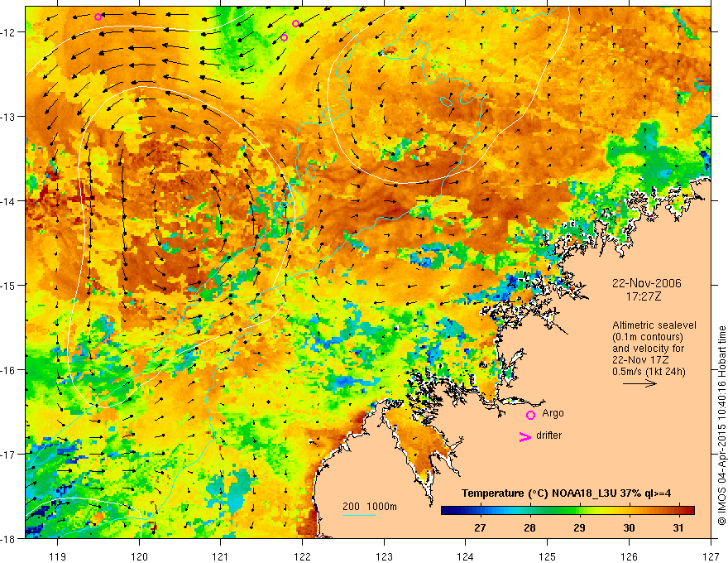Click the longitude axis label 121
The width and height of the screenshot is (728, 563).
point(221,556)
